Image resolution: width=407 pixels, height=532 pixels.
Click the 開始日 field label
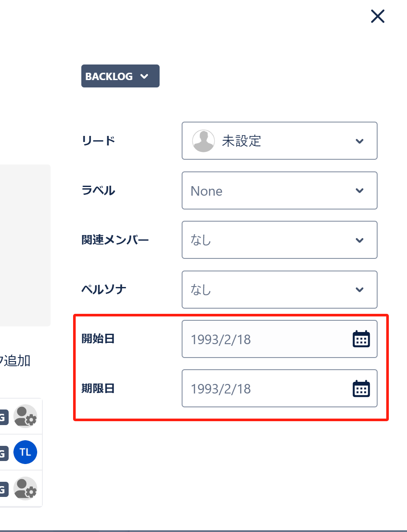click(x=98, y=339)
